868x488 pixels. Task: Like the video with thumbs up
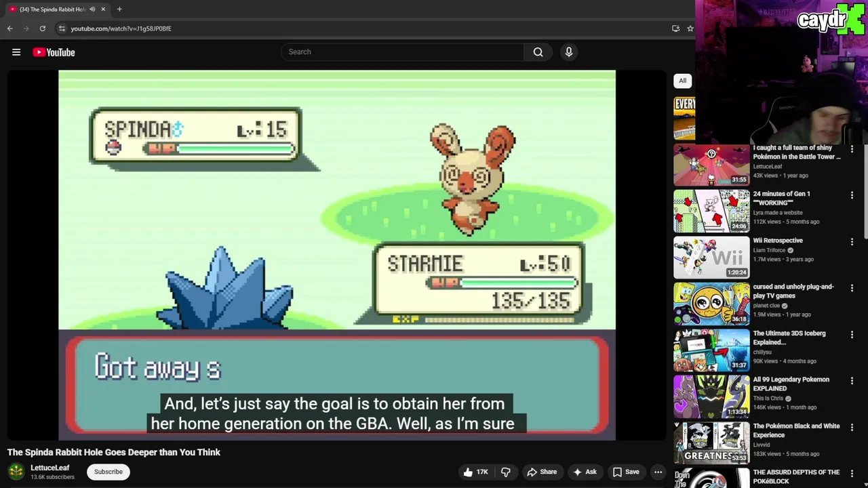click(475, 472)
